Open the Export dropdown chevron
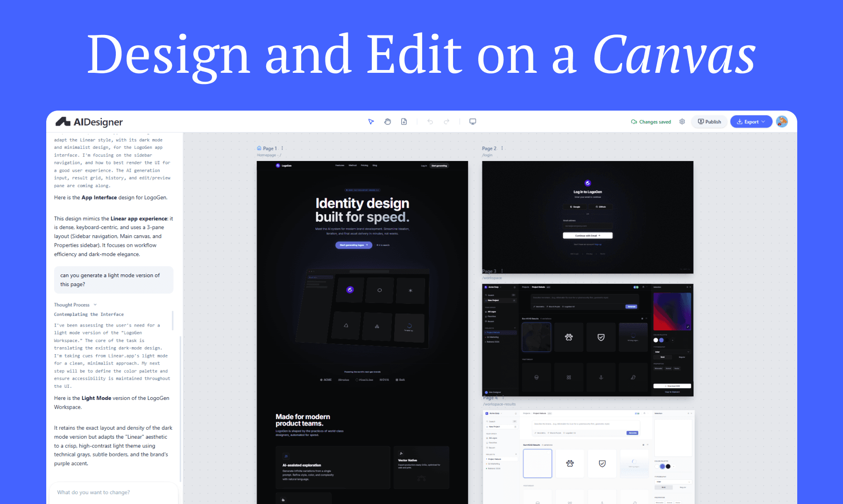 click(x=764, y=121)
